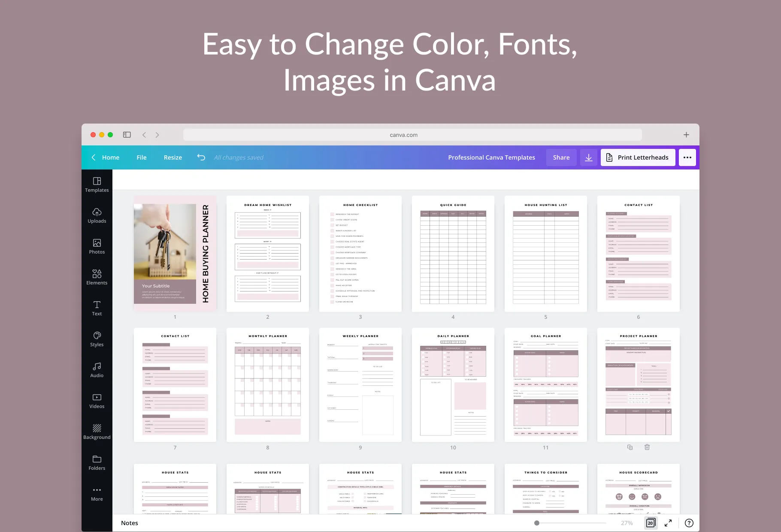Go back with browser back arrow
The image size is (781, 532).
(144, 135)
